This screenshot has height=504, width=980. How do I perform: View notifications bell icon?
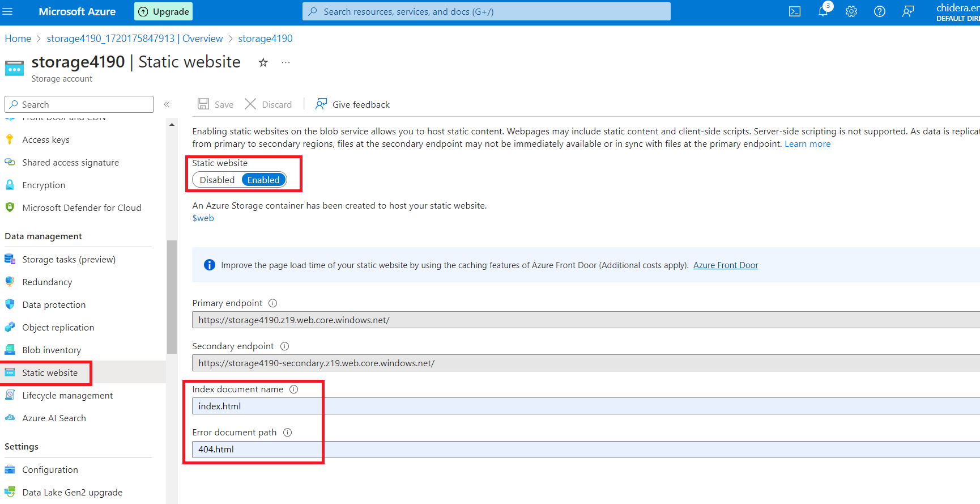[x=823, y=11]
